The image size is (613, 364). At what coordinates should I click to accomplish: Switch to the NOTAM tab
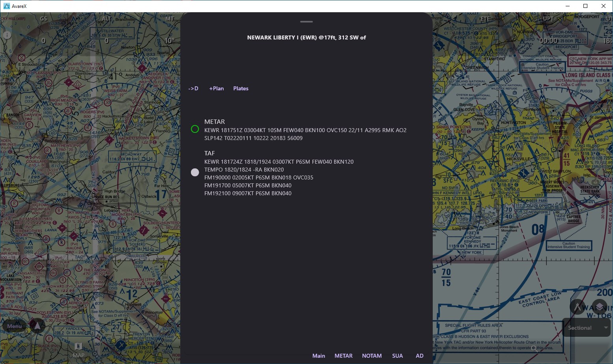point(372,356)
